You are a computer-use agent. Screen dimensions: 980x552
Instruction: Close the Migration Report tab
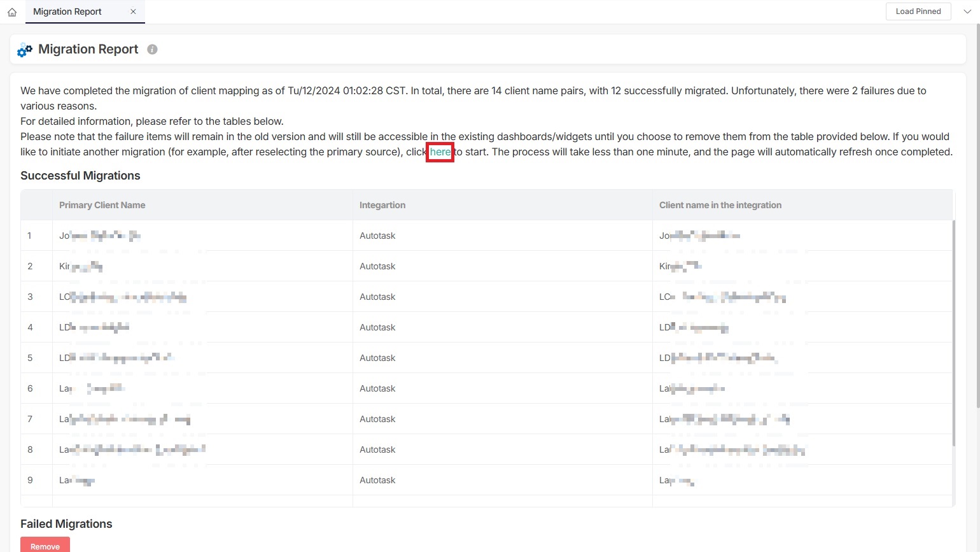coord(133,11)
